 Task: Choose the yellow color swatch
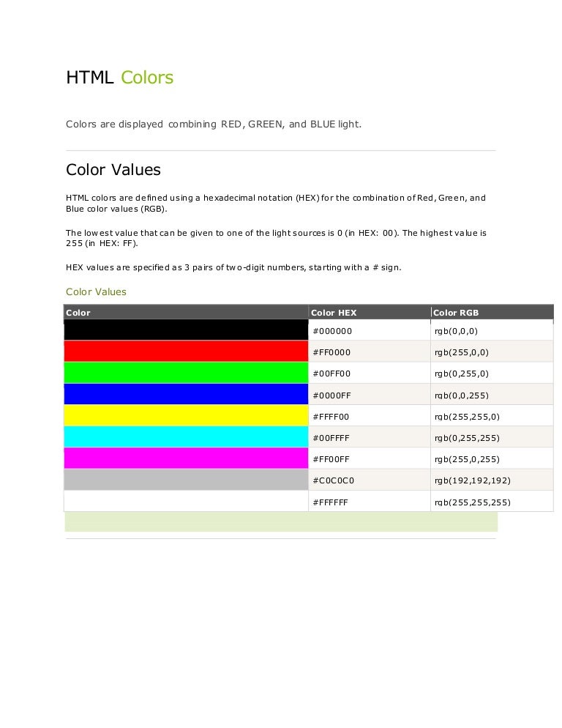(186, 416)
